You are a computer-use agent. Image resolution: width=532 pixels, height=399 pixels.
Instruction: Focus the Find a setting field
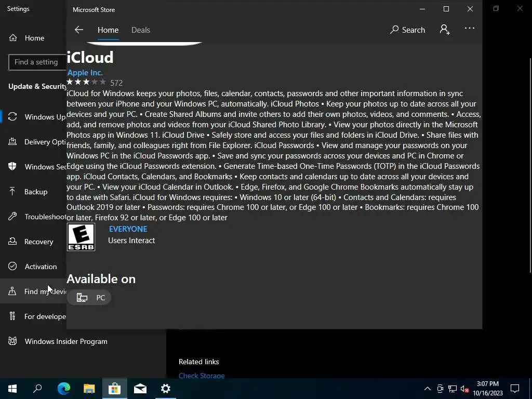[x=37, y=62]
